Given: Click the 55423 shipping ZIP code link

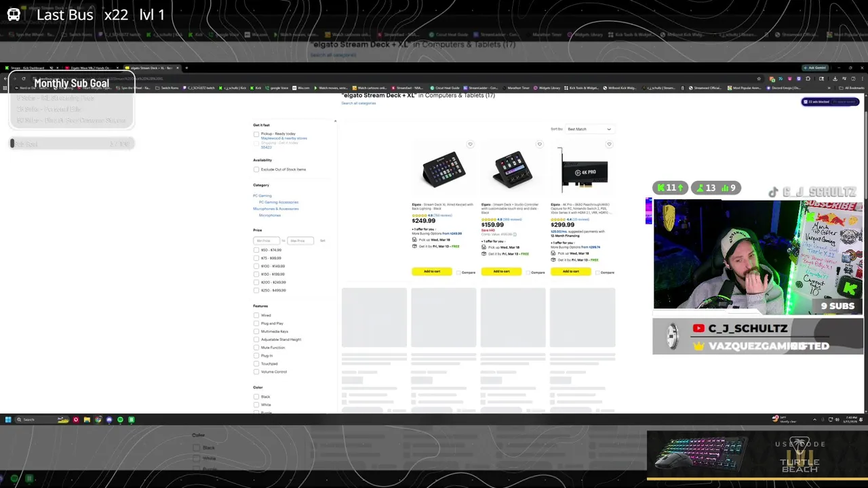Looking at the screenshot, I should point(267,147).
